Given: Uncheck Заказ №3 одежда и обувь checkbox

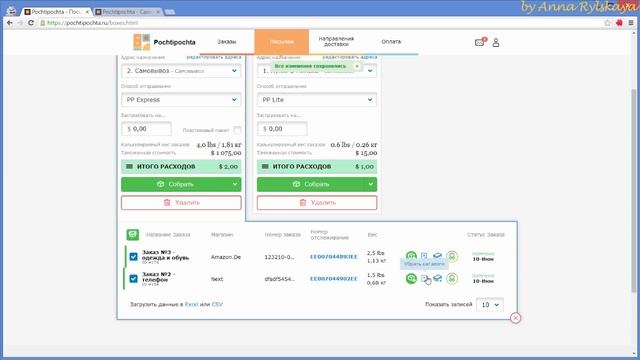Looking at the screenshot, I should coord(133,257).
